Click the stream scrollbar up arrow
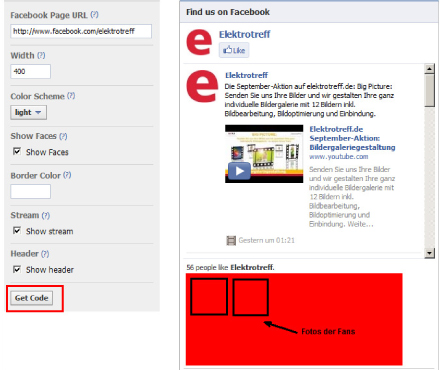Viewport: 440px width, 370px height. pos(430,69)
